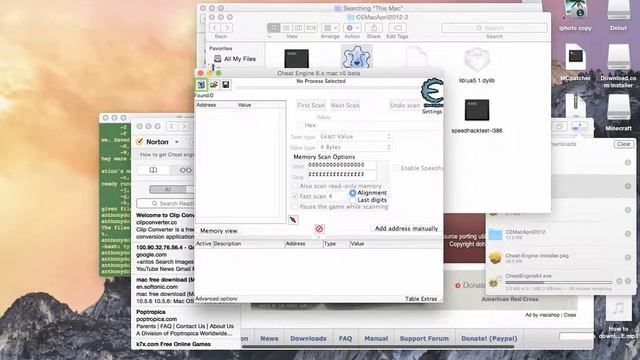Click Search Reading List field in Safari
Viewport: 640px width, 360px height.
pyautogui.click(x=165, y=203)
